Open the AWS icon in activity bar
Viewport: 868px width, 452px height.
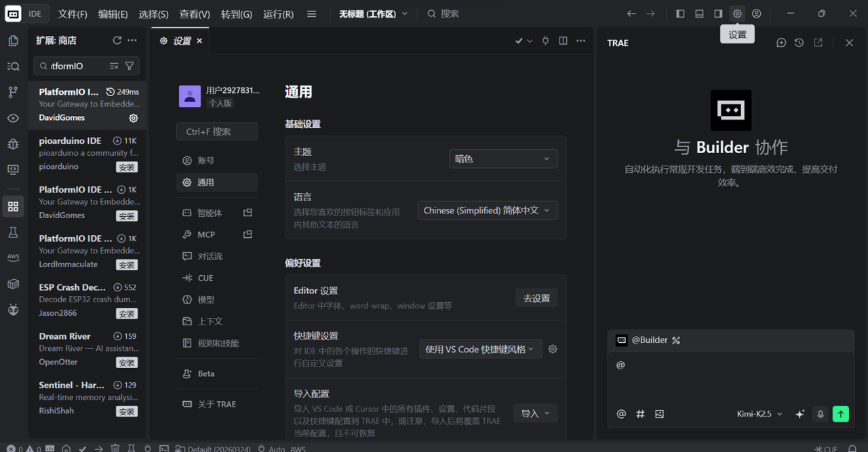pos(13,258)
